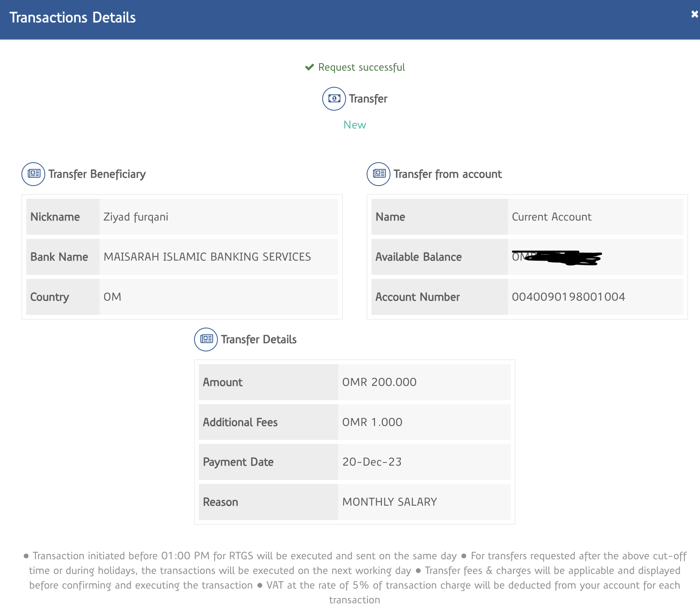Viewport: 700px width, 610px height.
Task: Select account number 0040090198001004
Action: pyautogui.click(x=568, y=297)
